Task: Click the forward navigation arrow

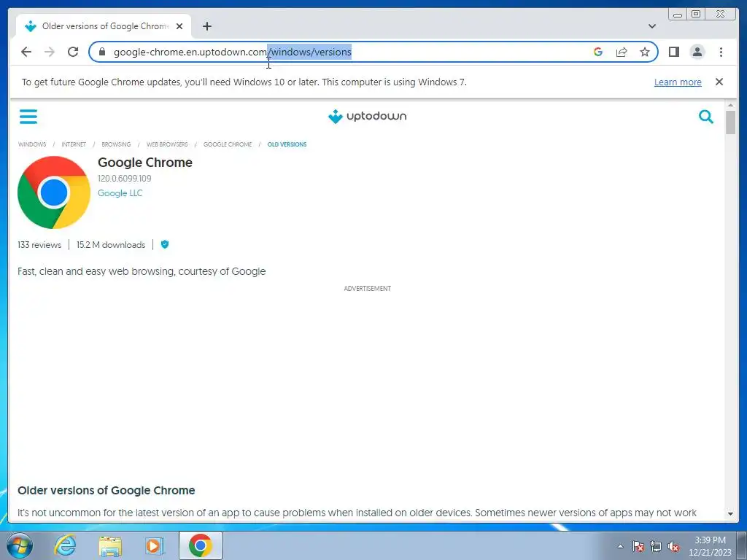Action: (50, 52)
